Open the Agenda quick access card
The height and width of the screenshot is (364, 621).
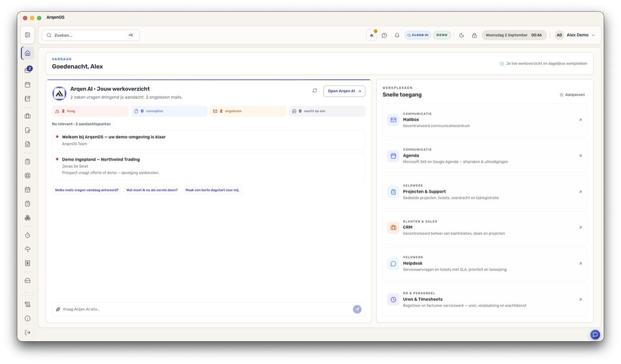coord(485,156)
